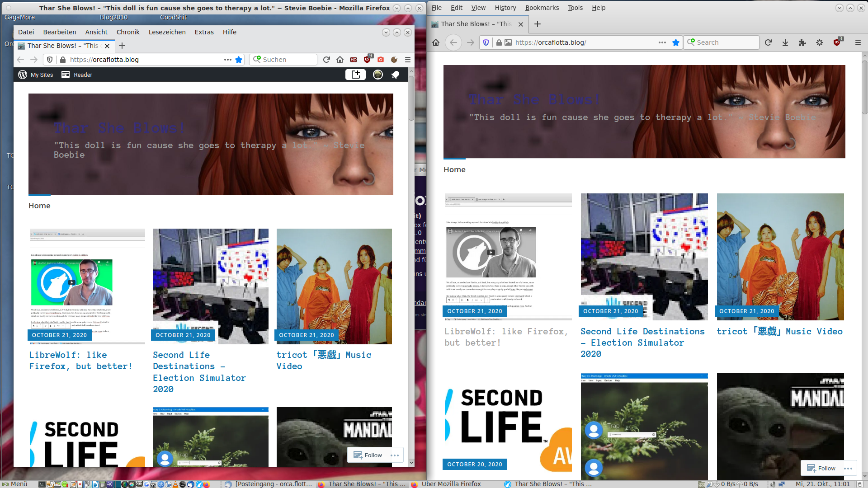Open downloads arrow in the right Firefox toolbar
The width and height of the screenshot is (868, 488).
point(785,42)
